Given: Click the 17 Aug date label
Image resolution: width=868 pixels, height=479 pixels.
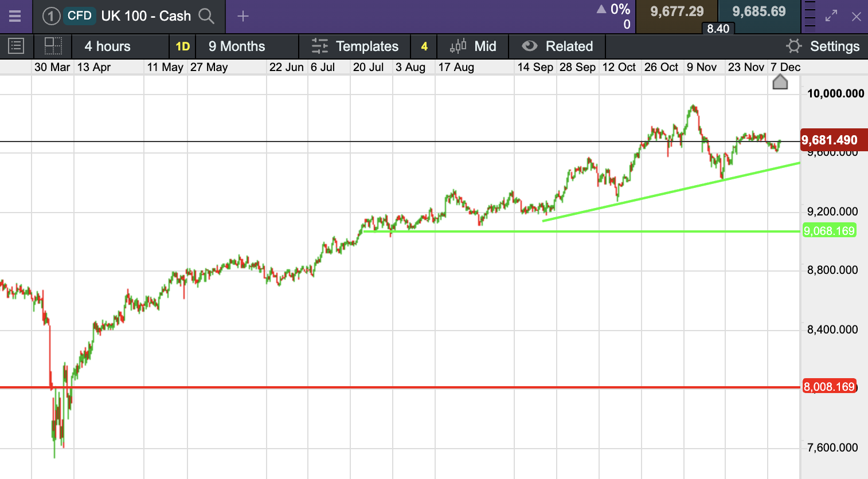Looking at the screenshot, I should 456,67.
